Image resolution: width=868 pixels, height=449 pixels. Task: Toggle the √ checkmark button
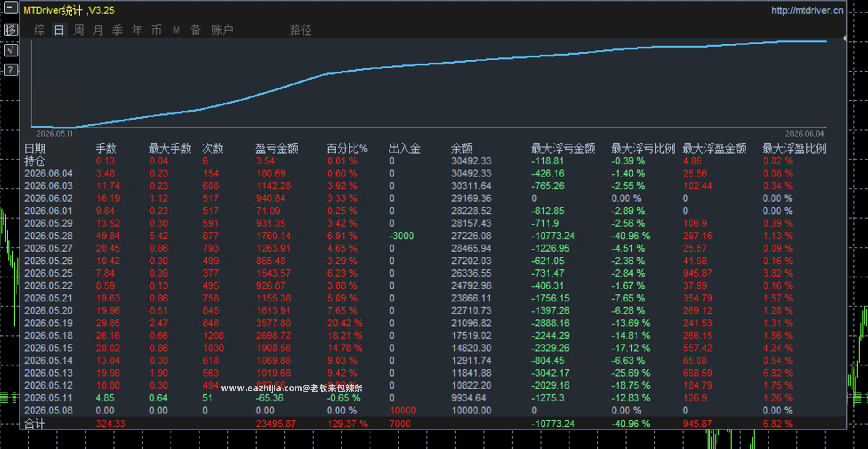[x=11, y=50]
